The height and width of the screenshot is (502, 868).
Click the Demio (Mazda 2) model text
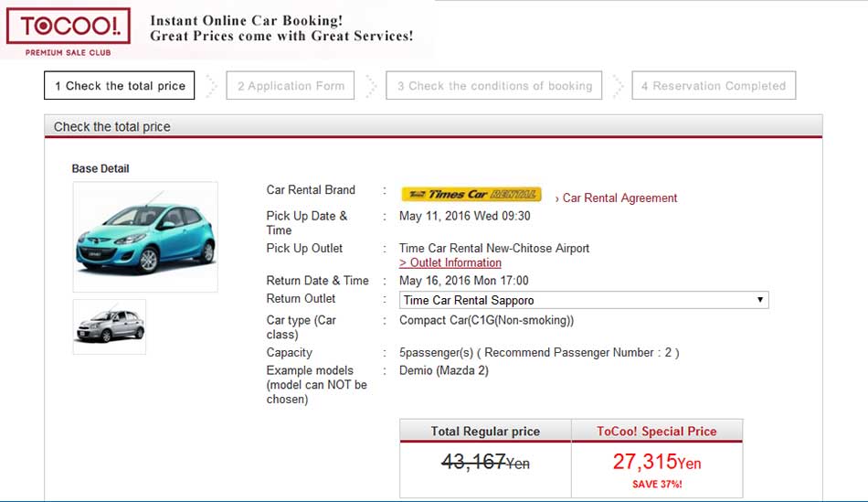click(444, 370)
